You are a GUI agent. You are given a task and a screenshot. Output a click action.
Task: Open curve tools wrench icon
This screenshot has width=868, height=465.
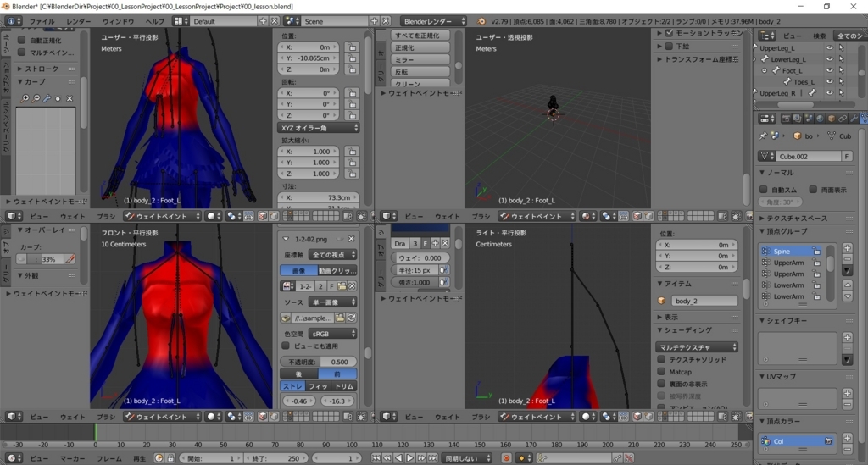[x=47, y=98]
